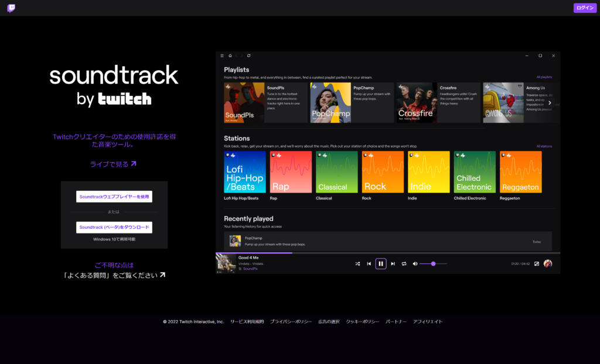
Task: Expand the All playlists list
Action: point(544,77)
